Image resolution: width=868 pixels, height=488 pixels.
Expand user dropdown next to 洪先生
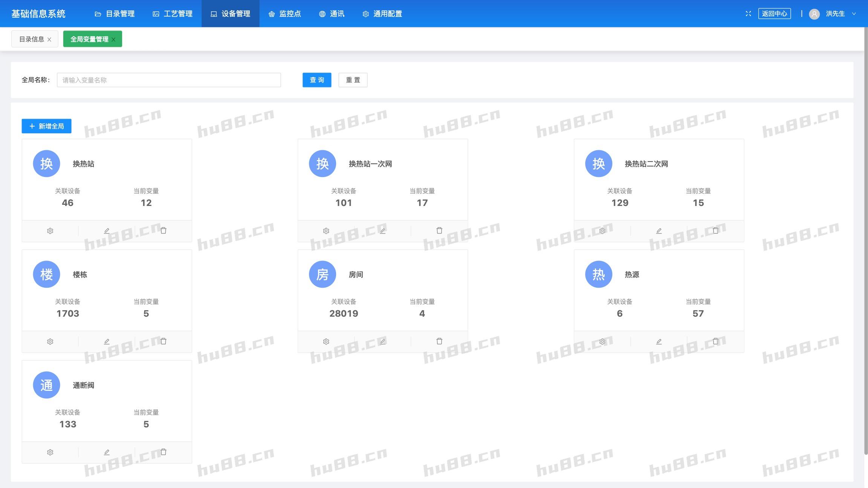click(x=854, y=14)
